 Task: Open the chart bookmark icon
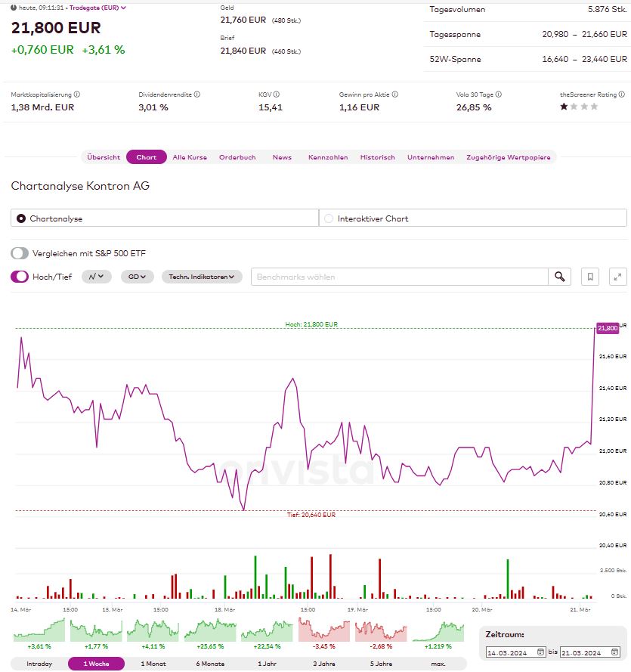[589, 277]
